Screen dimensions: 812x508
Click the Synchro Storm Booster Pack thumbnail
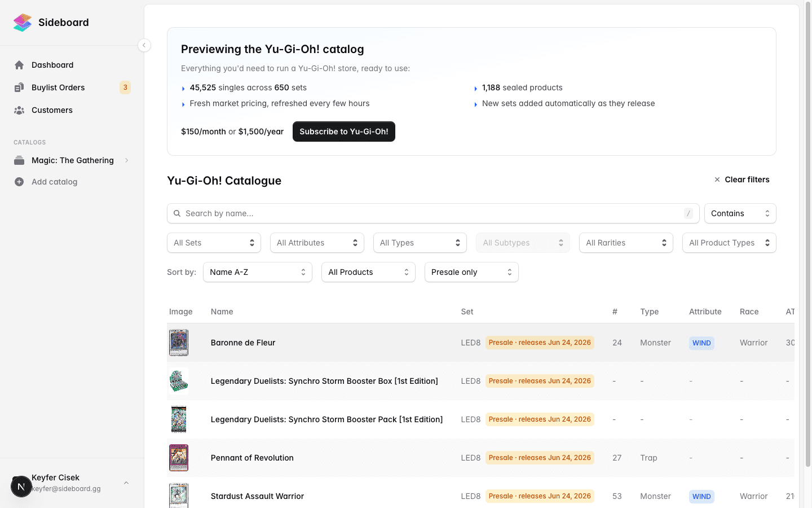179,419
